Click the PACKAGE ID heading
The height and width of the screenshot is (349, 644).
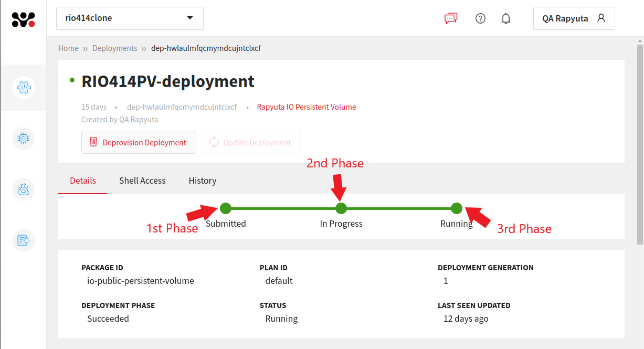(102, 268)
